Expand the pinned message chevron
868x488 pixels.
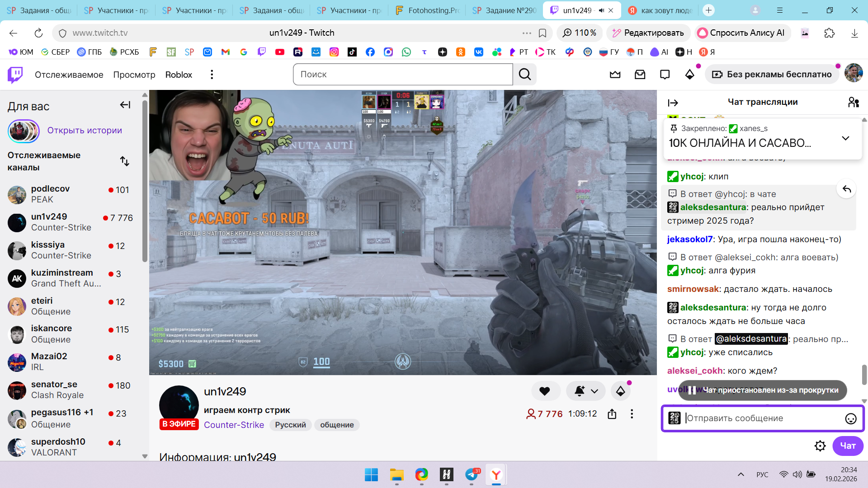click(845, 138)
